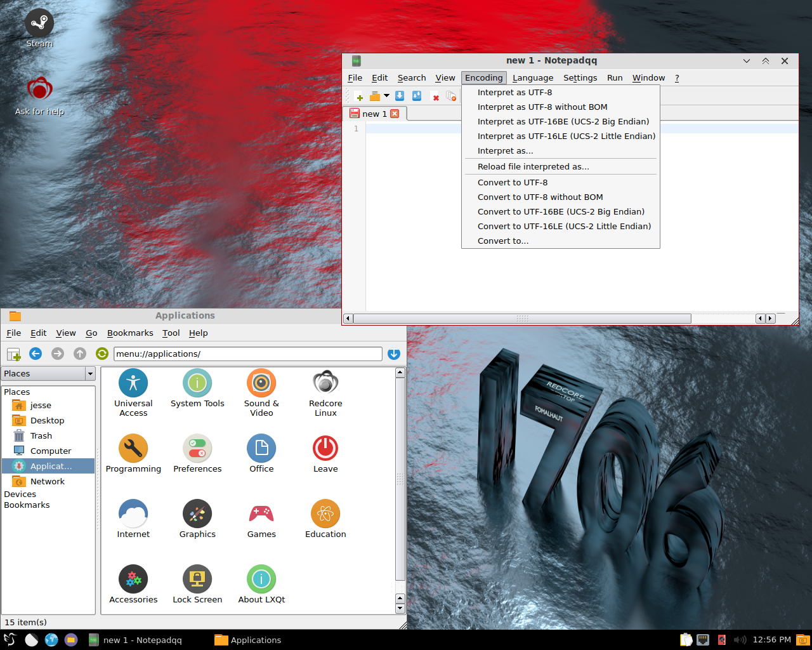The height and width of the screenshot is (650, 812).
Task: Click the clipboard icon in system tray
Action: click(x=686, y=640)
